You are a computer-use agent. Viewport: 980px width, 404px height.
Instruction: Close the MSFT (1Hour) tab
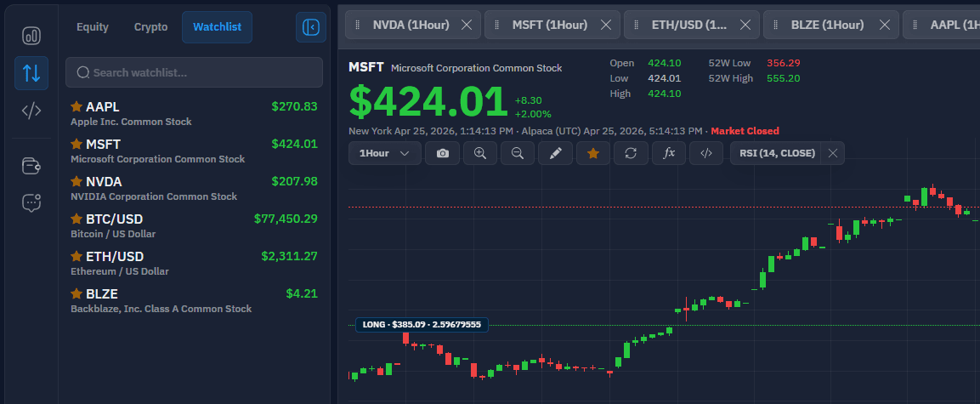(606, 25)
